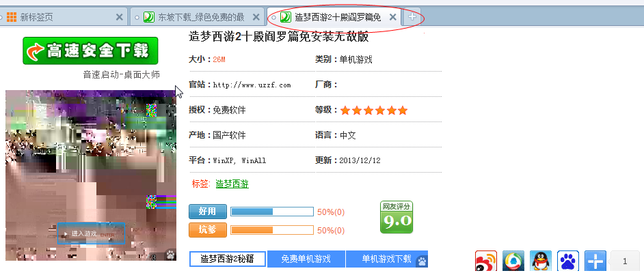Image resolution: width=644 pixels, height=273 pixels.
Task: Click the game screenshot thumbnail
Action: (91, 175)
